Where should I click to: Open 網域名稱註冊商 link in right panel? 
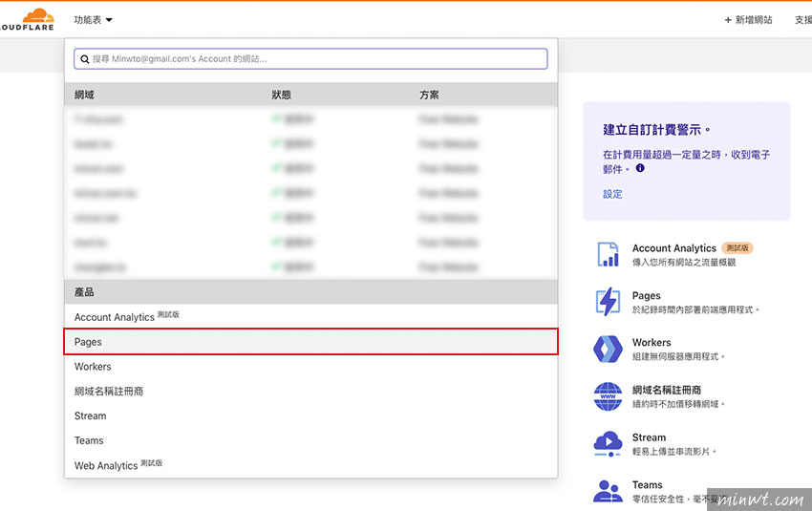(667, 390)
